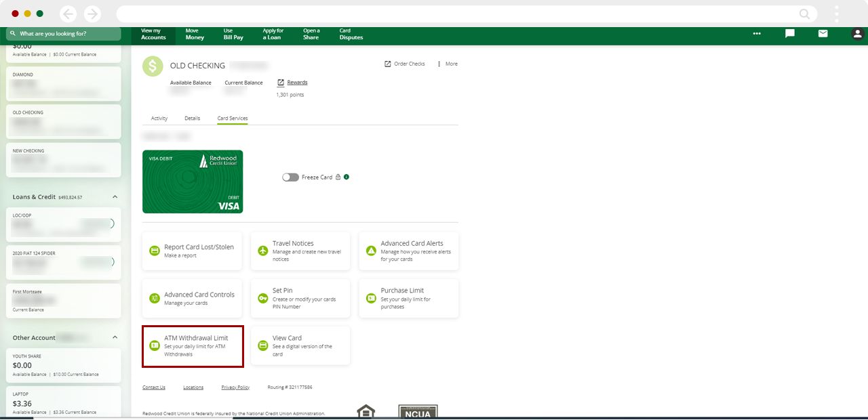Collapse the Loans & Credit section
Viewport: 868px width, 420px height.
click(x=115, y=197)
